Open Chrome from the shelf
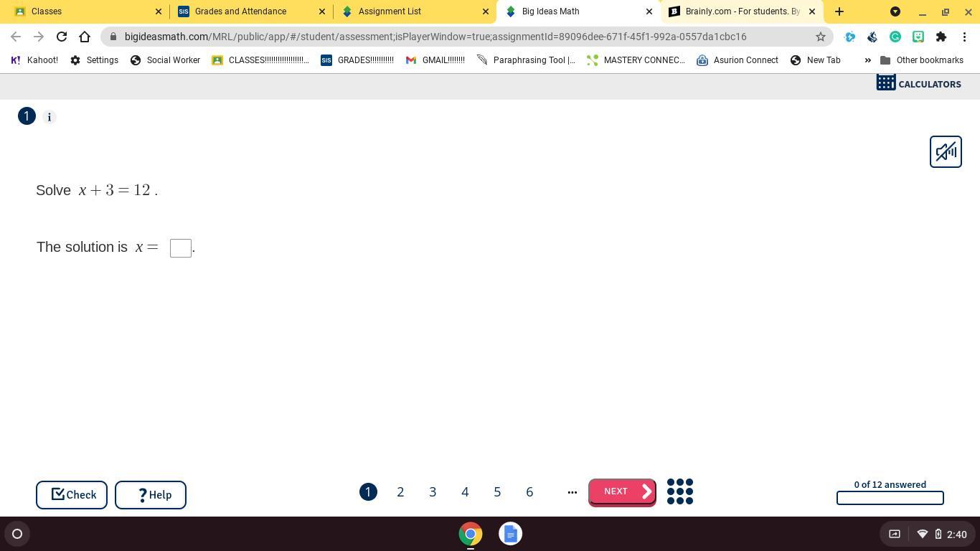980x551 pixels. tap(471, 534)
